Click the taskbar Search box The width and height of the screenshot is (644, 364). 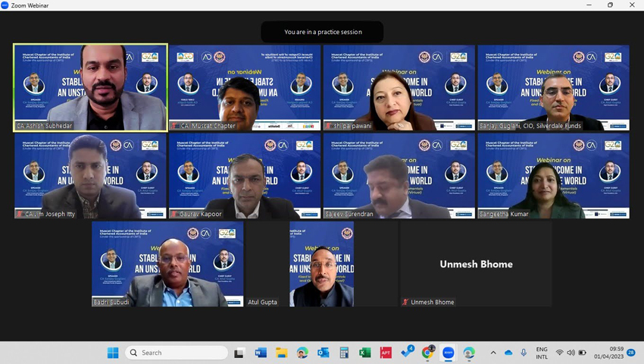(177, 353)
